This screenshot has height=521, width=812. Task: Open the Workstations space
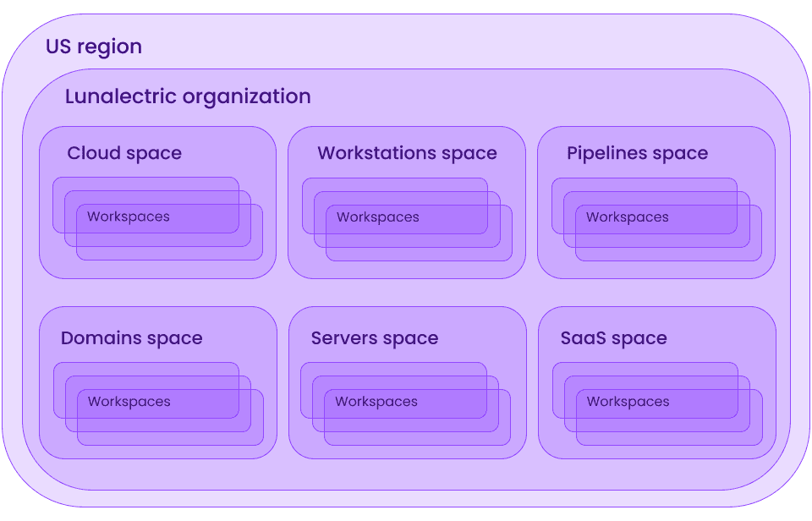point(407,203)
